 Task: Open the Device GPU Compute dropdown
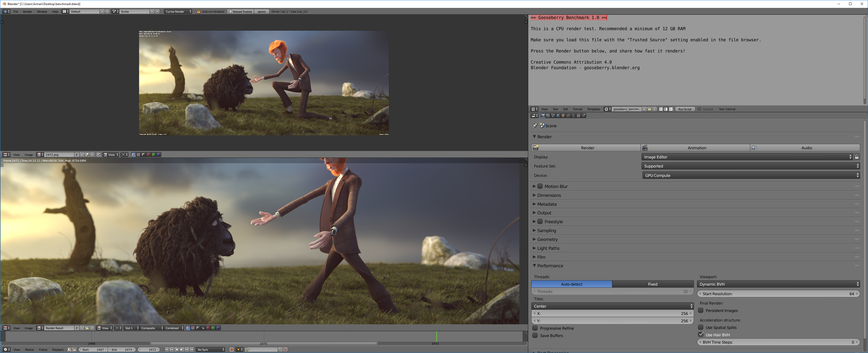point(750,175)
